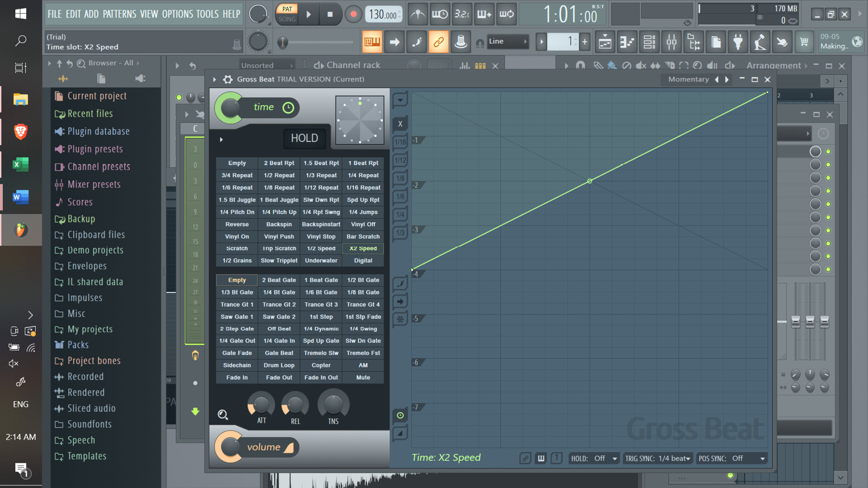Set snap to 1/4 in Gross Beat
Screen dimensions: 868x488
[x=400, y=215]
